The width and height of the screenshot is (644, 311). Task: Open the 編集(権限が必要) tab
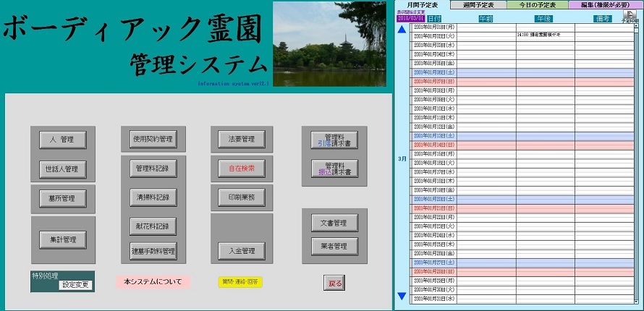[x=606, y=5]
